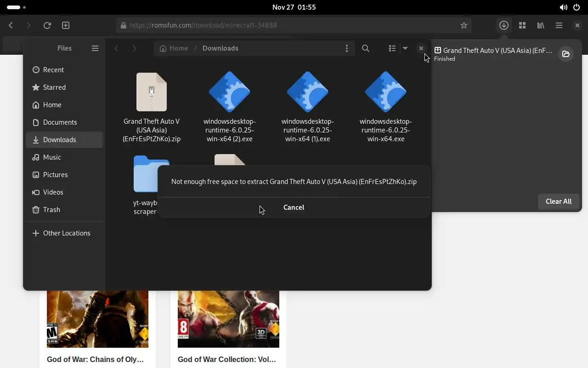Bookmark page with star icon
The width and height of the screenshot is (588, 368).
(464, 25)
